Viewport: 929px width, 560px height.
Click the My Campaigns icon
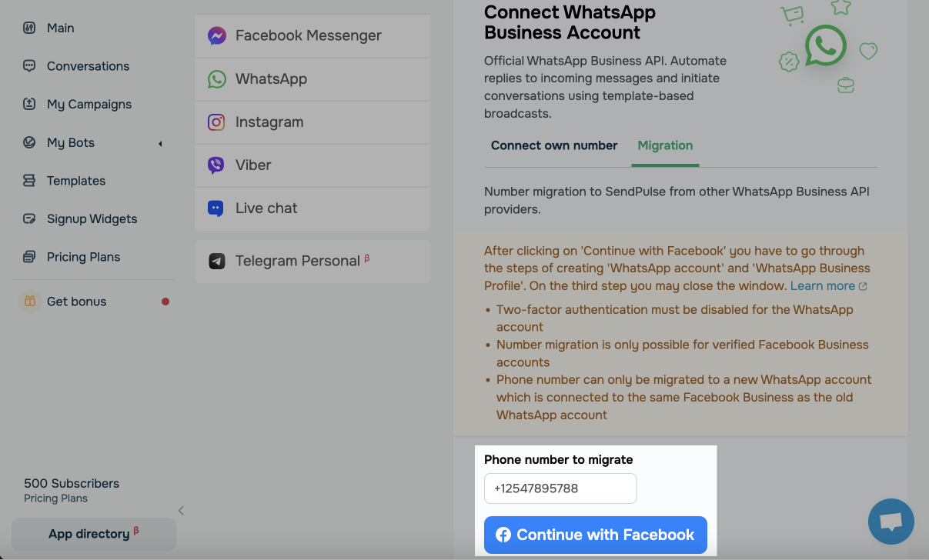(x=29, y=104)
